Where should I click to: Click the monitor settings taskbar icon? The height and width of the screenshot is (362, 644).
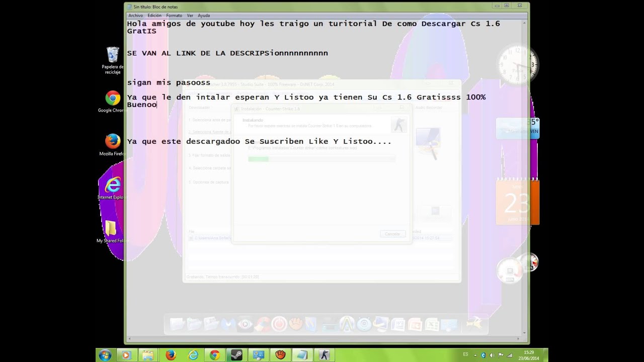click(x=259, y=355)
